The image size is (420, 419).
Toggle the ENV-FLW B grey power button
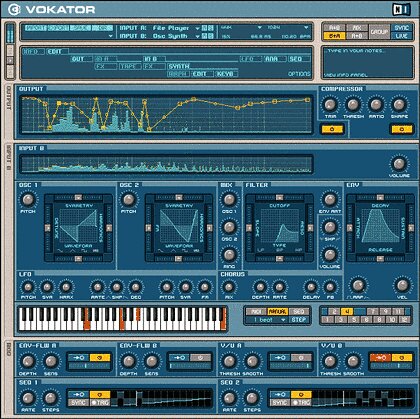pyautogui.click(x=201, y=358)
